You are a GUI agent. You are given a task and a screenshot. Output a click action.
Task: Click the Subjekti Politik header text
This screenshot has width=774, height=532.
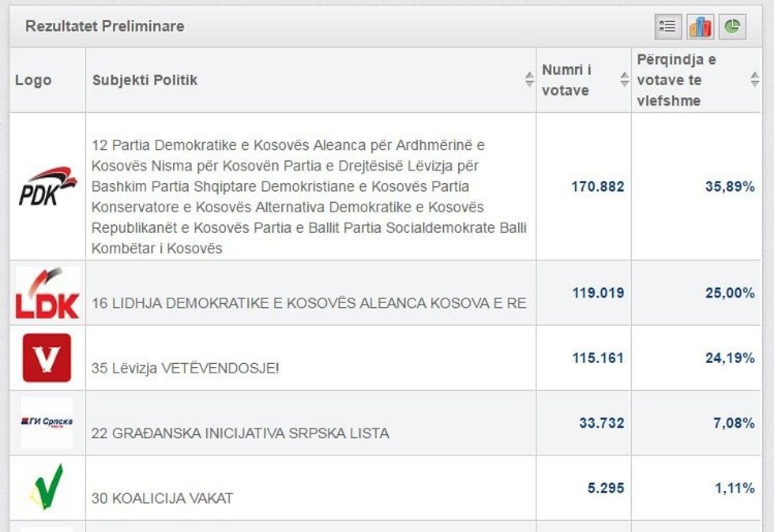tap(145, 81)
